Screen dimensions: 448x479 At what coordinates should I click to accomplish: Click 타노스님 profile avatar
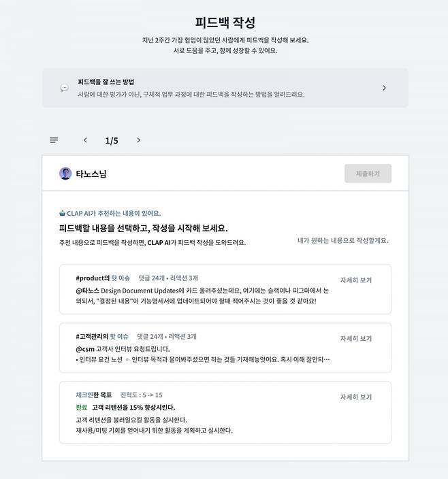tap(65, 174)
